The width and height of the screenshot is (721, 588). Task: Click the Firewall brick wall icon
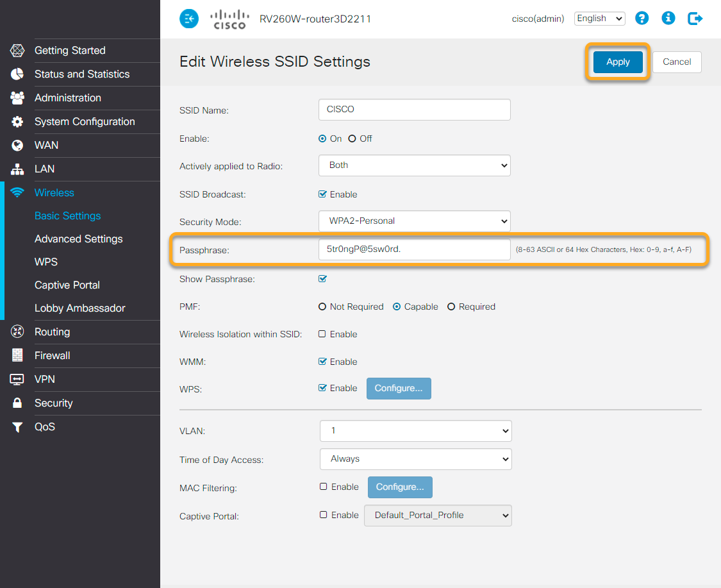(x=17, y=355)
